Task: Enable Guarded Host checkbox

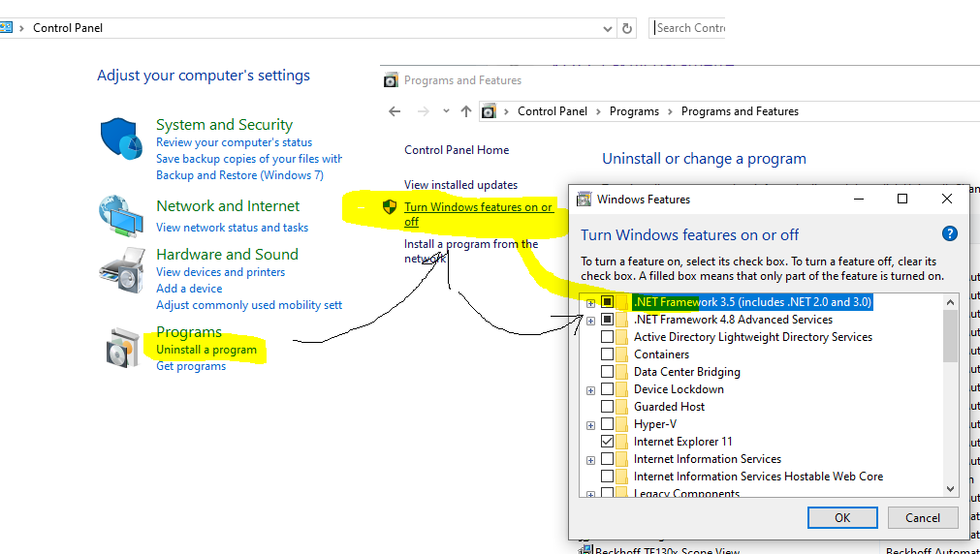Action: tap(607, 407)
